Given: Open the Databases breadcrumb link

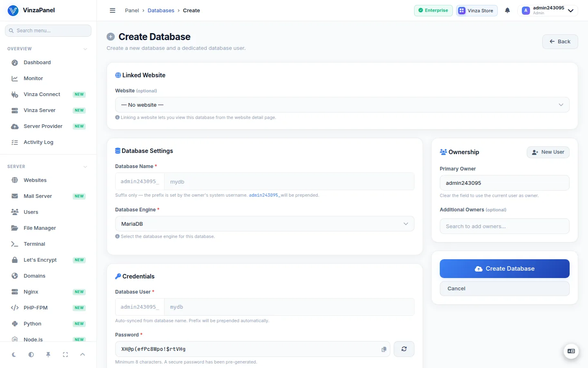Looking at the screenshot, I should point(161,11).
